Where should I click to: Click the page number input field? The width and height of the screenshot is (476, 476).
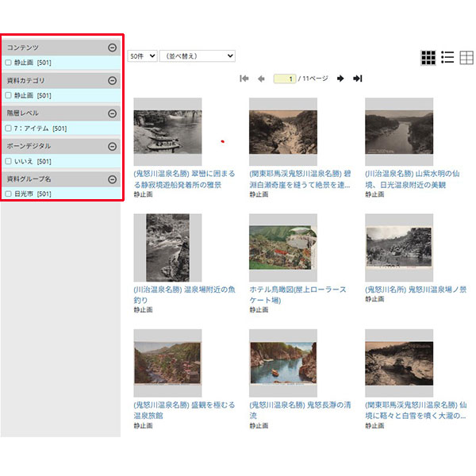[285, 79]
